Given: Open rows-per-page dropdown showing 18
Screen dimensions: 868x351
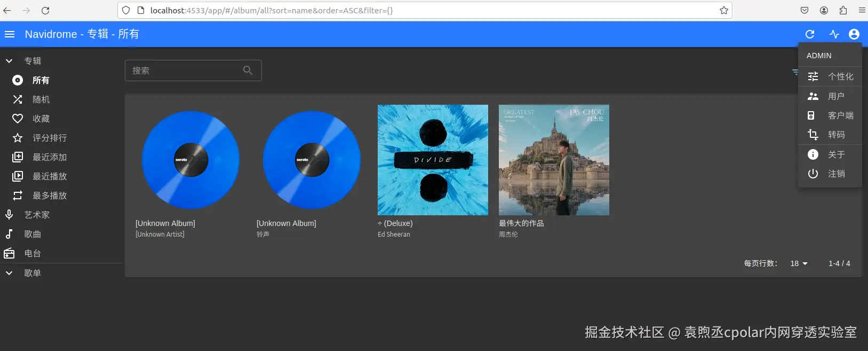Looking at the screenshot, I should click(799, 263).
